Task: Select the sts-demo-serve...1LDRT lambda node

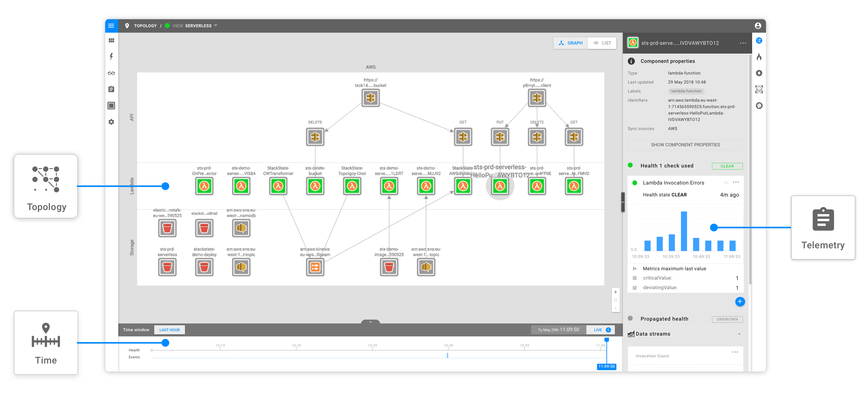Action: 389,186
